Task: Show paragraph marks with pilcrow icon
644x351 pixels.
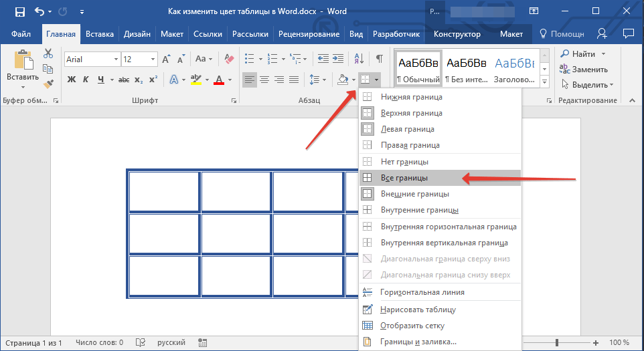Action: click(x=379, y=59)
